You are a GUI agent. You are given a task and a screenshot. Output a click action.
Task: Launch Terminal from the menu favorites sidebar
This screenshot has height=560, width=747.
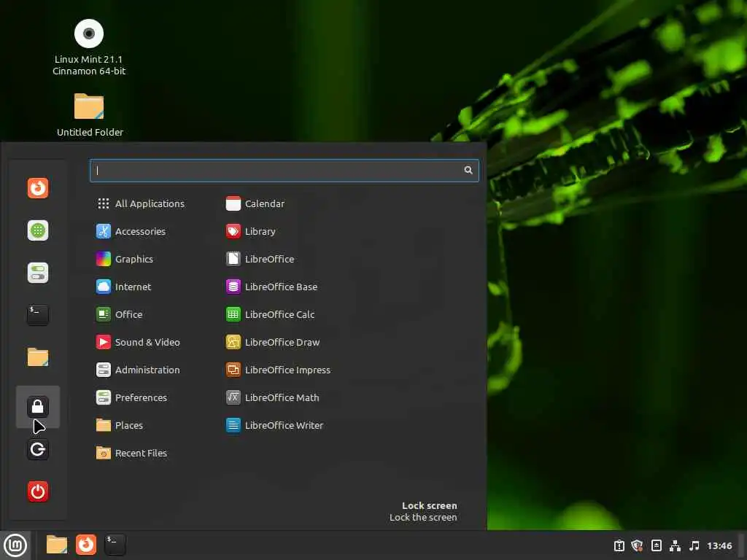click(x=38, y=315)
